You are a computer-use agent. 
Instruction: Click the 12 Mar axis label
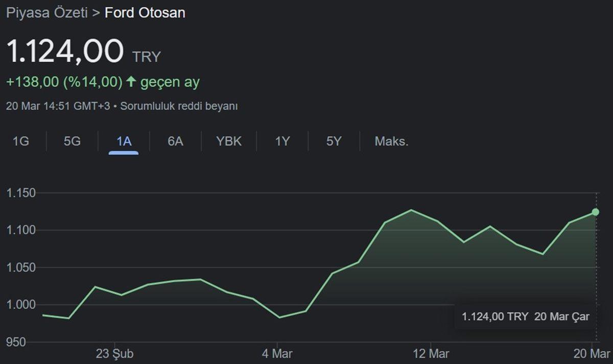[431, 354]
